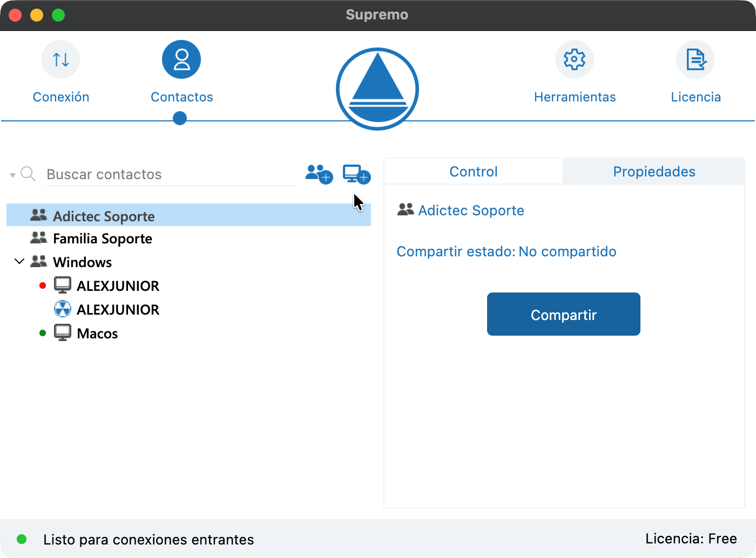Click the add computer icon
This screenshot has width=756, height=558.
(357, 174)
